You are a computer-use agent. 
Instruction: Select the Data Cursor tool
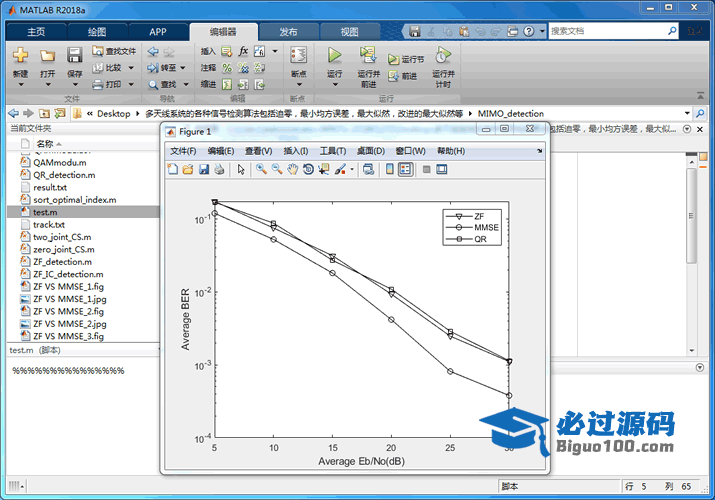click(324, 170)
